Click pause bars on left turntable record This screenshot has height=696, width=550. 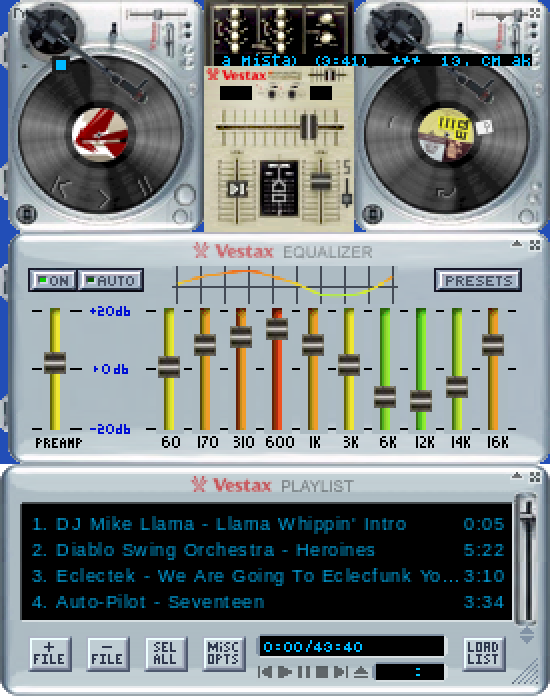(x=143, y=185)
